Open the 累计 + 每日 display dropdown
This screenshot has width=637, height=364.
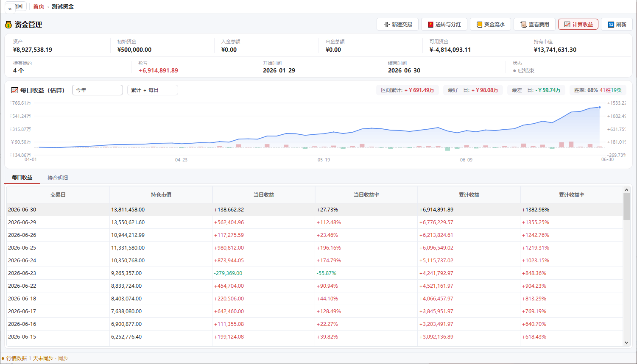point(153,90)
